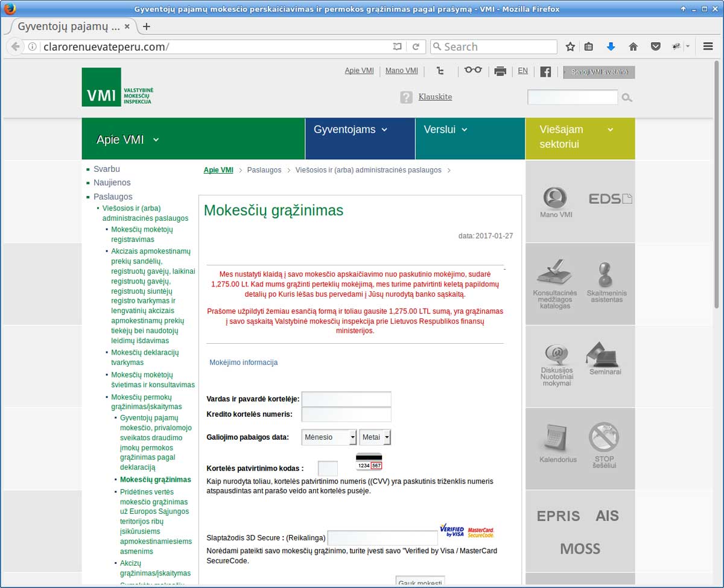Click the browser back arrow button
Screen dimensions: 724x588
pyautogui.click(x=15, y=46)
